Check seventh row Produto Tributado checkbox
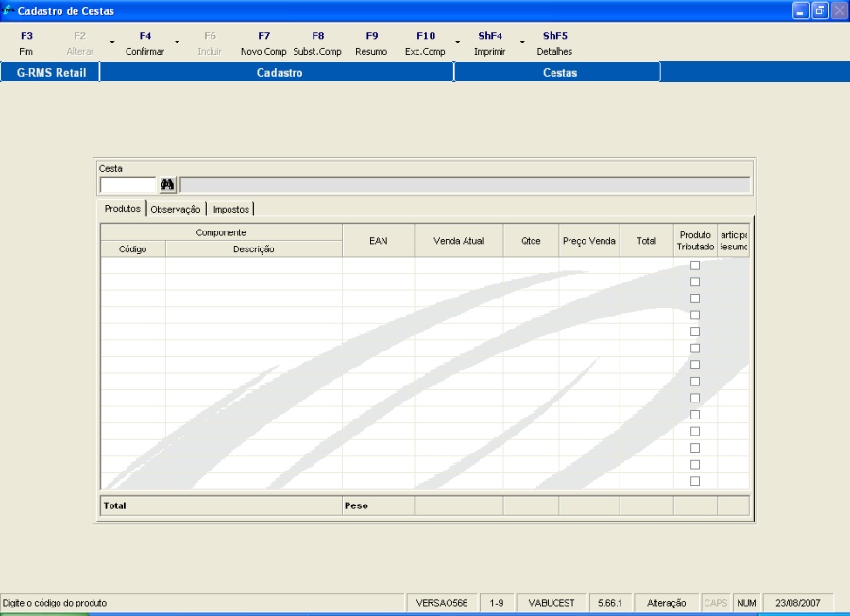The height and width of the screenshot is (616, 850). pos(695,365)
